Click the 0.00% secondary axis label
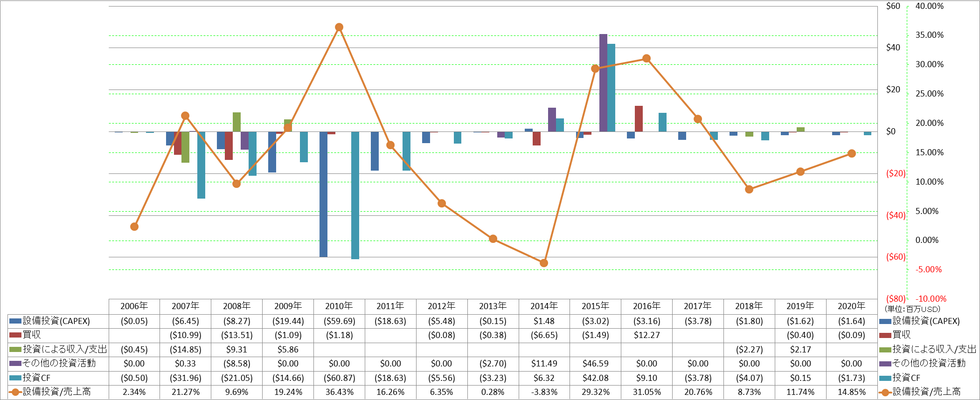 927,240
